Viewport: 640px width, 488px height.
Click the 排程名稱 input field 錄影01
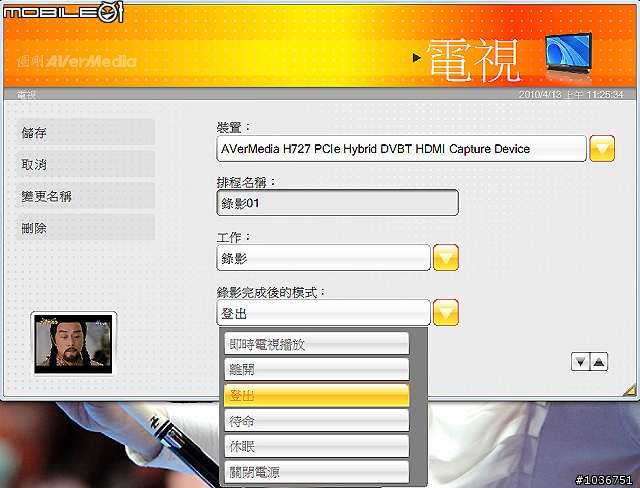click(338, 203)
